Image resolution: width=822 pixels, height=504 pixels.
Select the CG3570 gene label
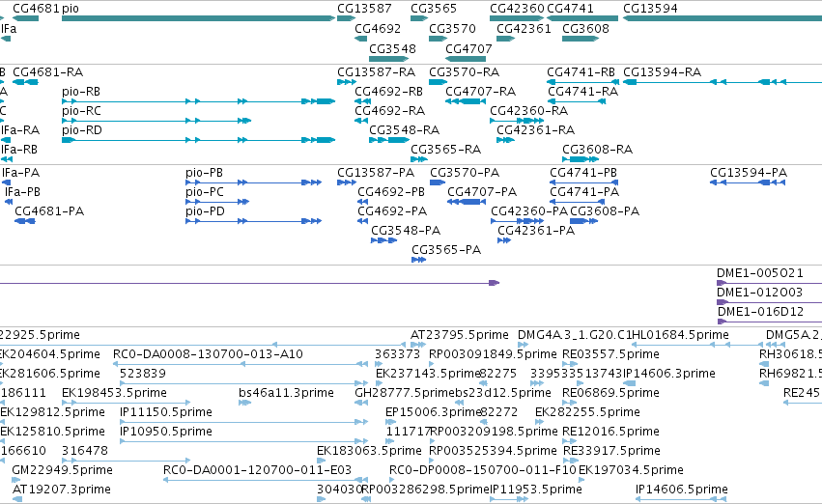tap(452, 28)
